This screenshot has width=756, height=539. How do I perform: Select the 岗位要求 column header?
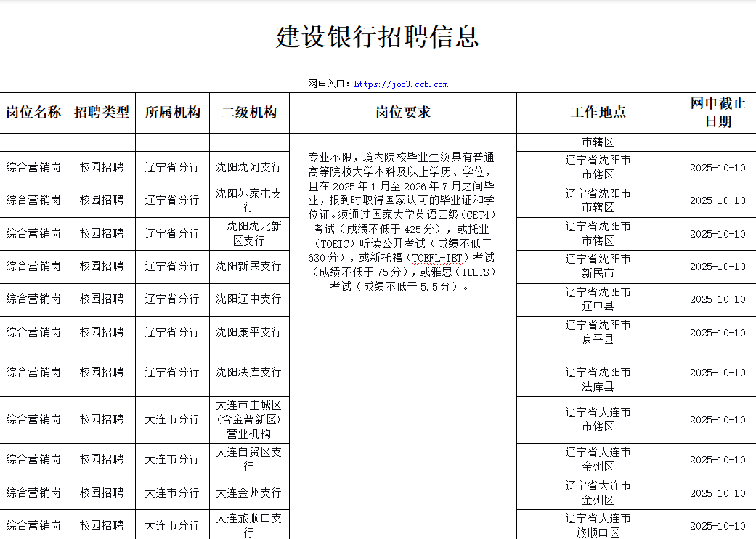click(x=402, y=113)
